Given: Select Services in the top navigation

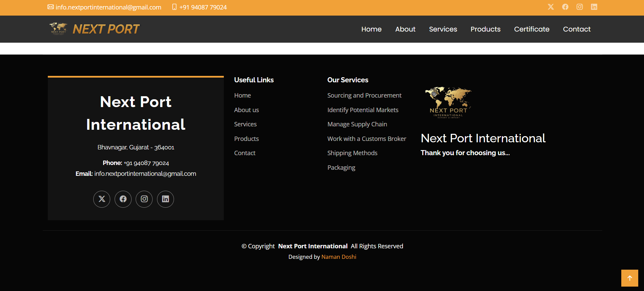Looking at the screenshot, I should coord(443,29).
